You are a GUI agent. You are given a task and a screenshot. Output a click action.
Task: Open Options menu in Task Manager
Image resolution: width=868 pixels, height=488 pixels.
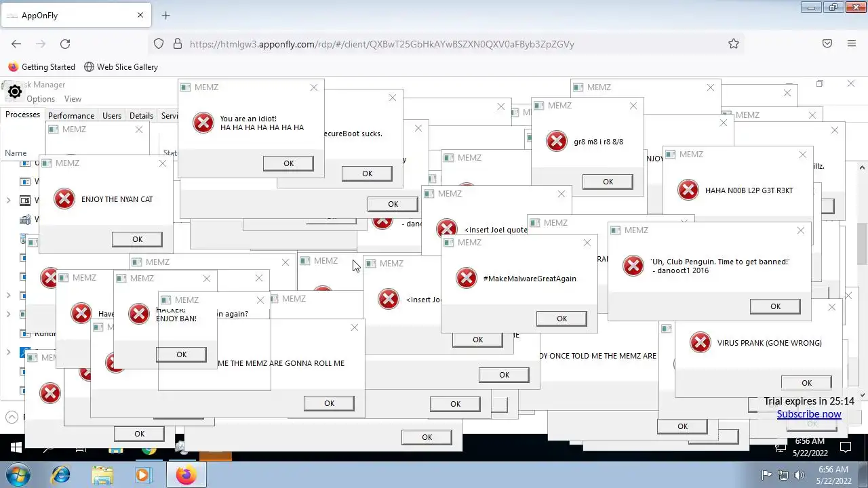point(41,99)
